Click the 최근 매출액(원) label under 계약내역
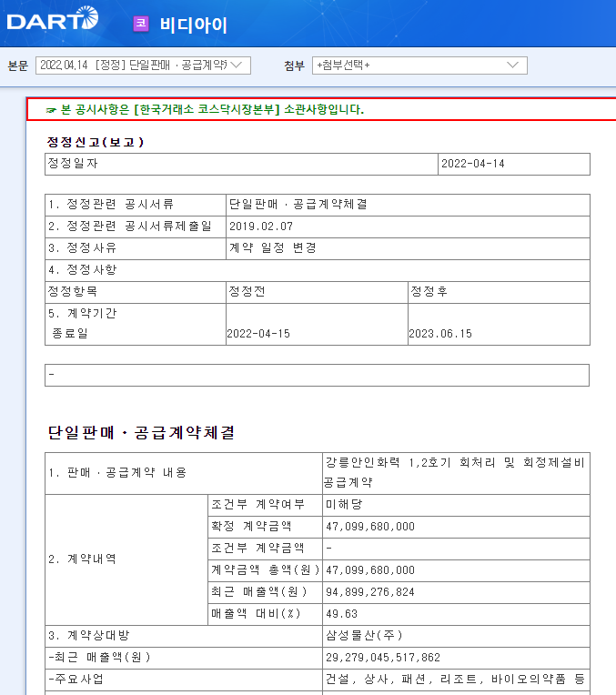 (258, 591)
